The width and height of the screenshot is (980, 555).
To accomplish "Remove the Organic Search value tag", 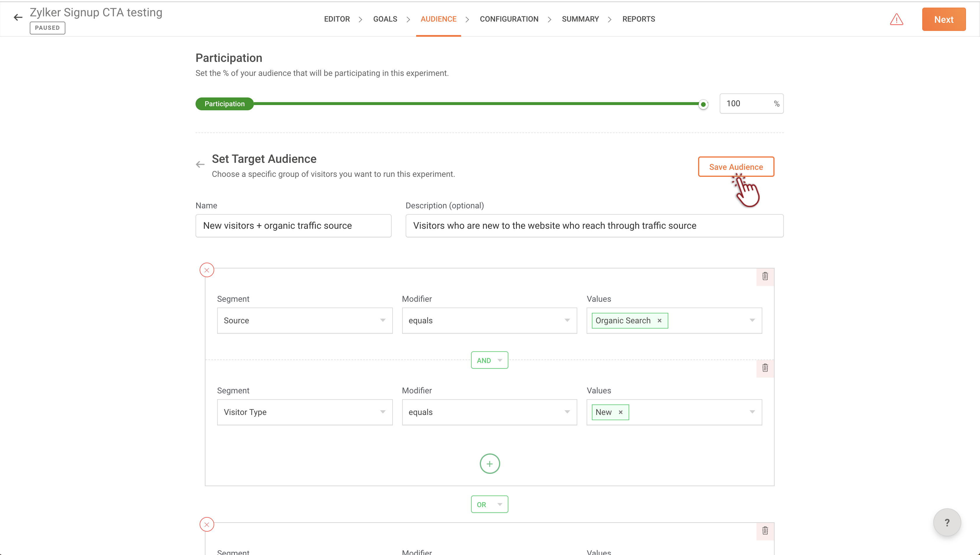I will [x=660, y=321].
